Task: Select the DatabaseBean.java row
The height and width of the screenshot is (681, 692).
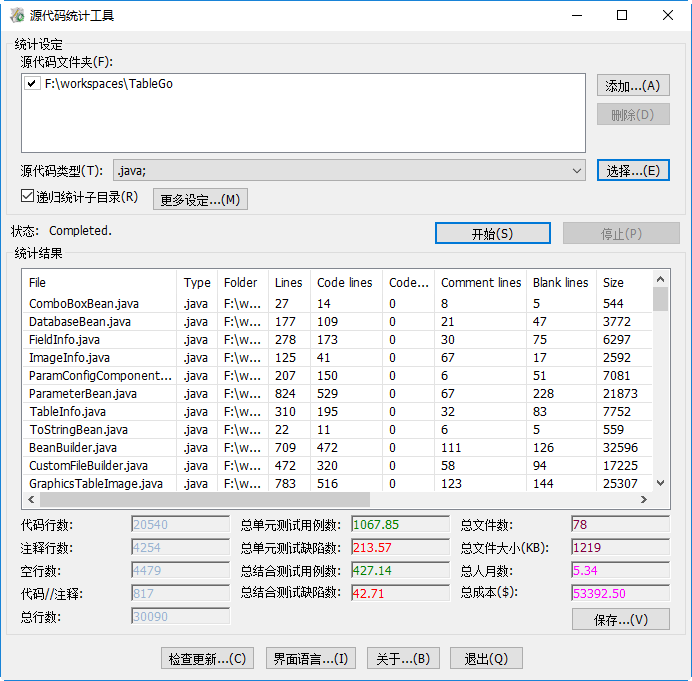Action: point(338,322)
